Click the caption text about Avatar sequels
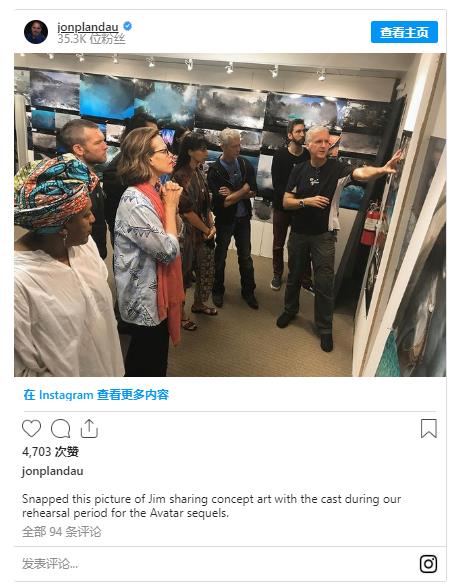This screenshot has height=586, width=452. [x=212, y=506]
